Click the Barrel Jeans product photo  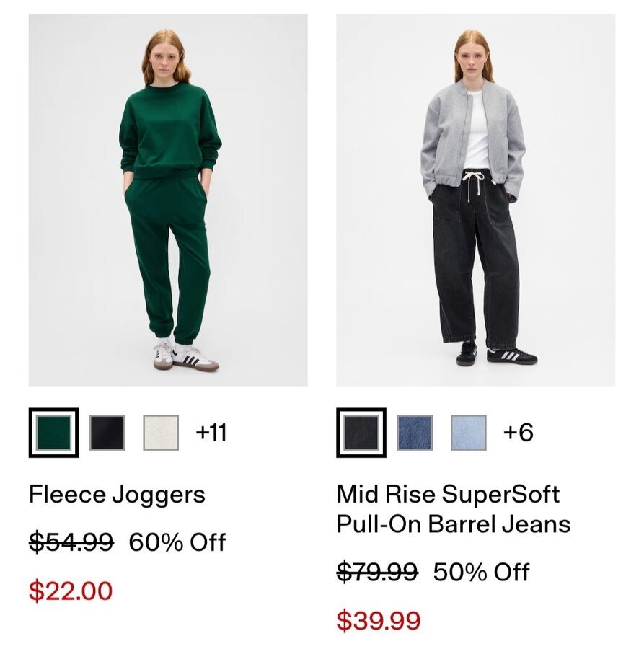[x=475, y=200]
